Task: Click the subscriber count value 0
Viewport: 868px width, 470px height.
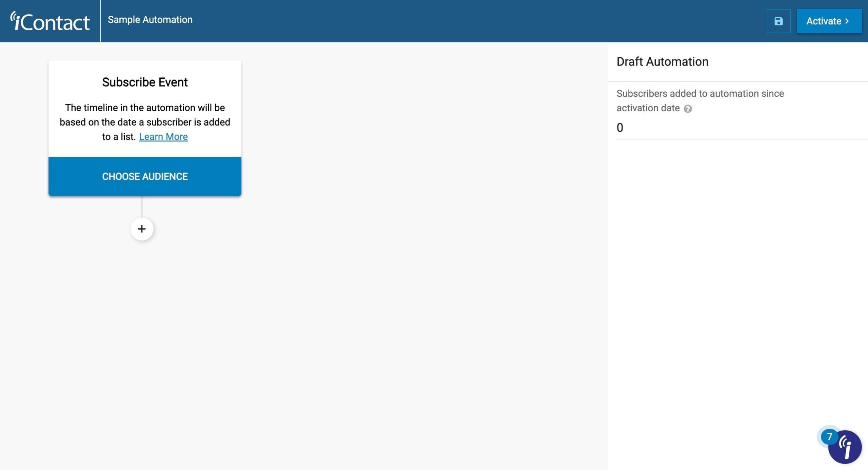Action: pyautogui.click(x=620, y=128)
